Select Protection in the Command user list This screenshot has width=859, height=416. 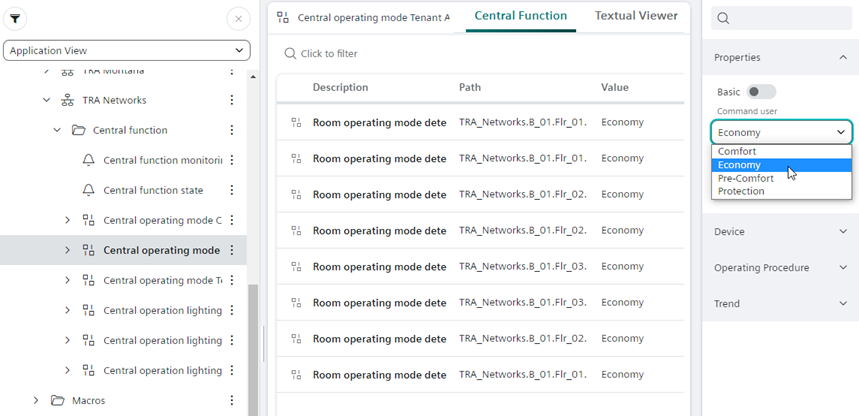741,191
